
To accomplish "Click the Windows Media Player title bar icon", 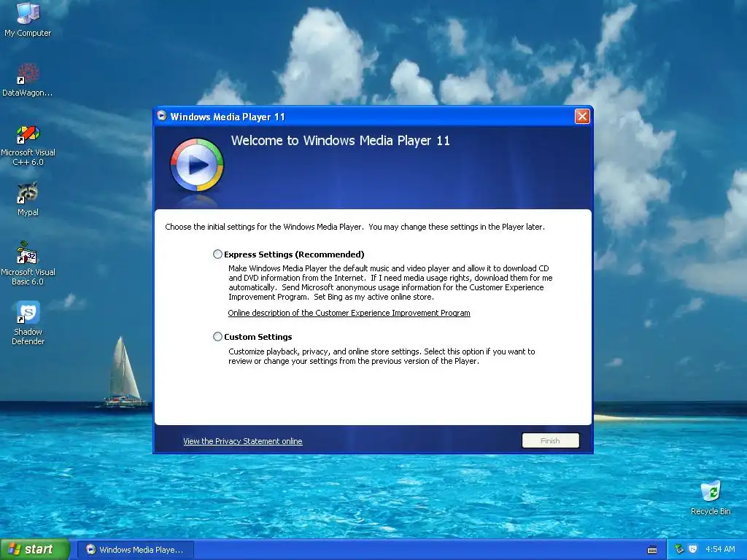I will point(162,116).
